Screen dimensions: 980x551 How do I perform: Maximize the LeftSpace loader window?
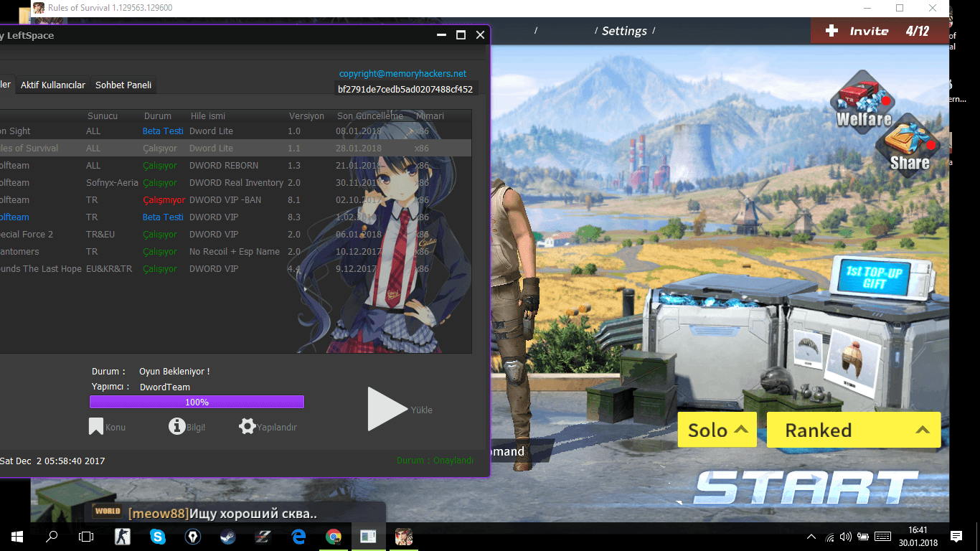tap(461, 34)
